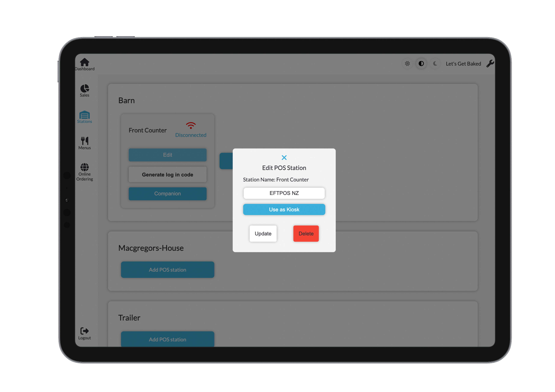
Task: Click Let's Get Baked account name
Action: pyautogui.click(x=463, y=64)
